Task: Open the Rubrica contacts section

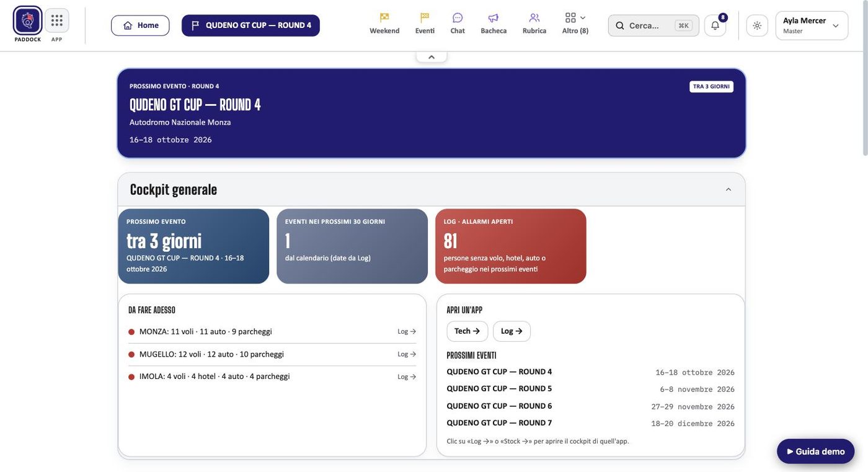Action: [x=534, y=24]
